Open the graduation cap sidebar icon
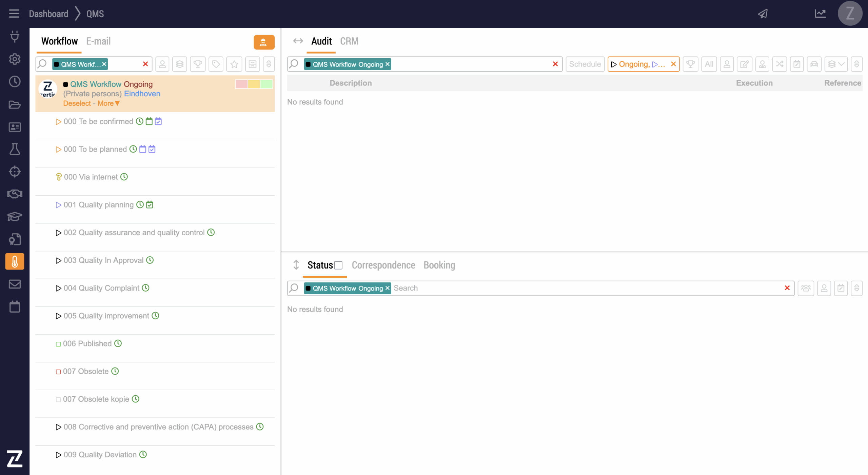The width and height of the screenshot is (868, 475). click(x=15, y=216)
